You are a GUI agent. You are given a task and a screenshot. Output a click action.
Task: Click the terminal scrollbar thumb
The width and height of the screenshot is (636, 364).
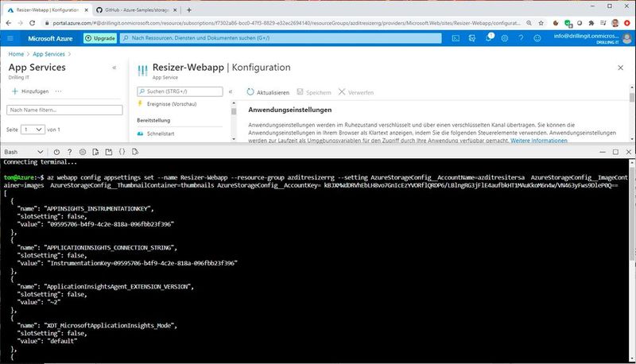click(x=631, y=213)
